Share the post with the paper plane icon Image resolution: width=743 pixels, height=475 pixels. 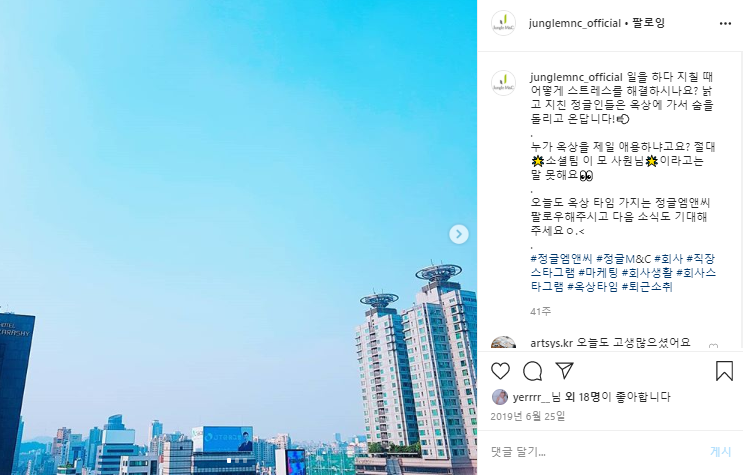click(x=564, y=371)
